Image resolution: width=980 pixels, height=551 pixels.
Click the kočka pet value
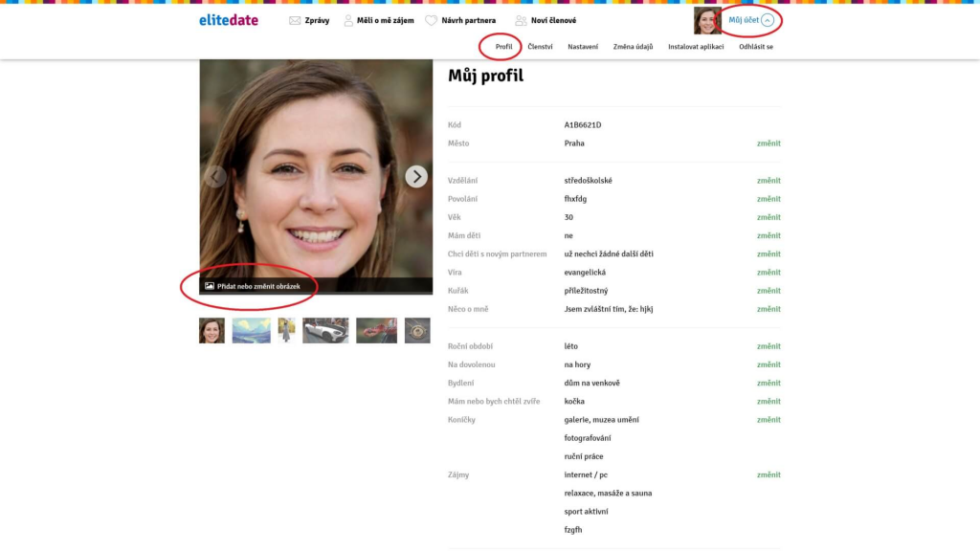(574, 402)
